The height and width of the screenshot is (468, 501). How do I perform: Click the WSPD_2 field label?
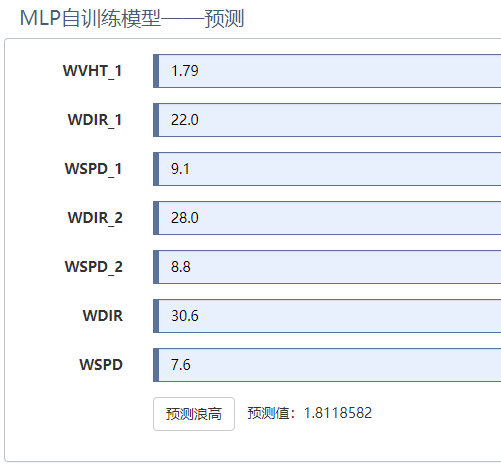click(x=94, y=267)
